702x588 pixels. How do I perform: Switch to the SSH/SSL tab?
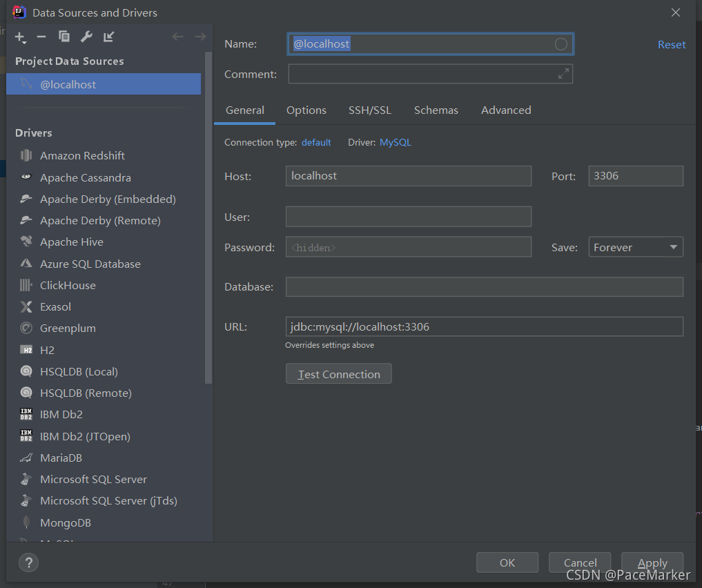(370, 110)
